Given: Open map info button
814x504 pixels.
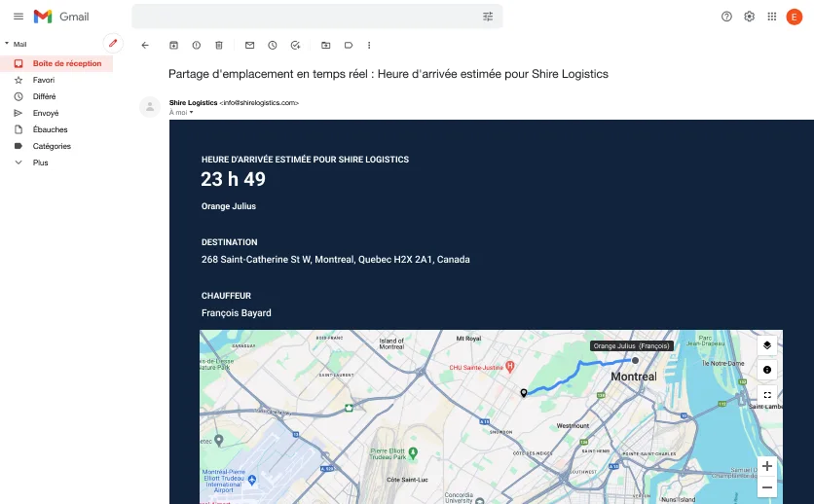Looking at the screenshot, I should [767, 370].
